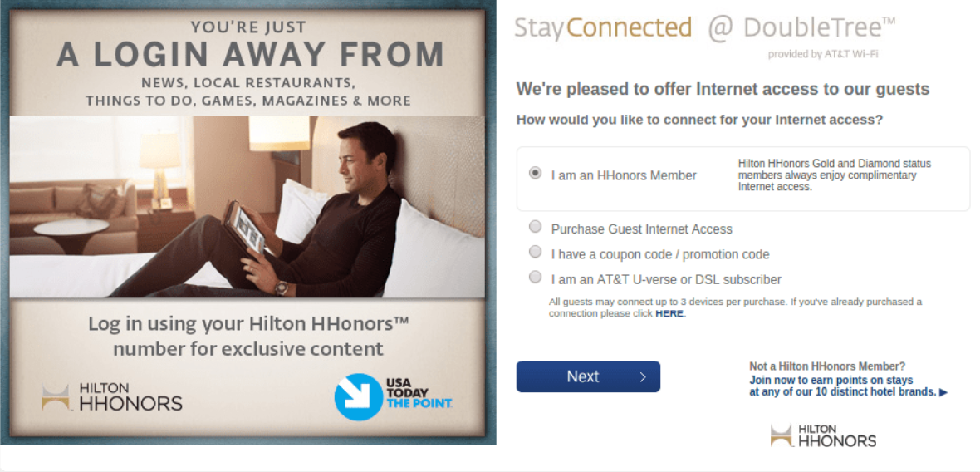Click the Hilton HHonors logo below Next
This screenshot has height=472, width=980.
coord(823,435)
